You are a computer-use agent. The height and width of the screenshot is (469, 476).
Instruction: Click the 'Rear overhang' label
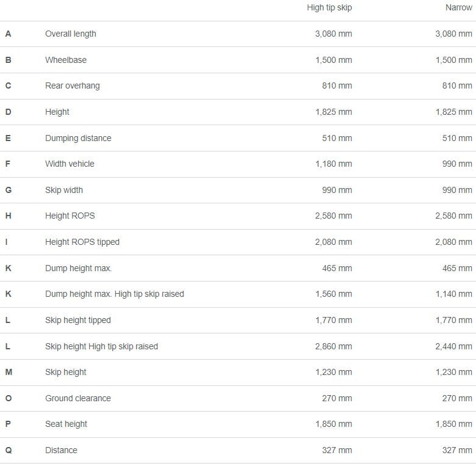(73, 85)
